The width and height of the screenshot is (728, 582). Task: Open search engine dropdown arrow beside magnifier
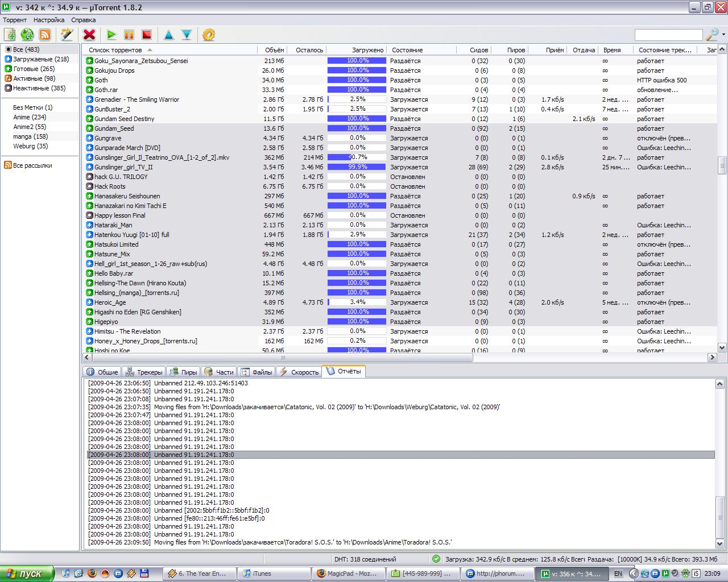723,35
